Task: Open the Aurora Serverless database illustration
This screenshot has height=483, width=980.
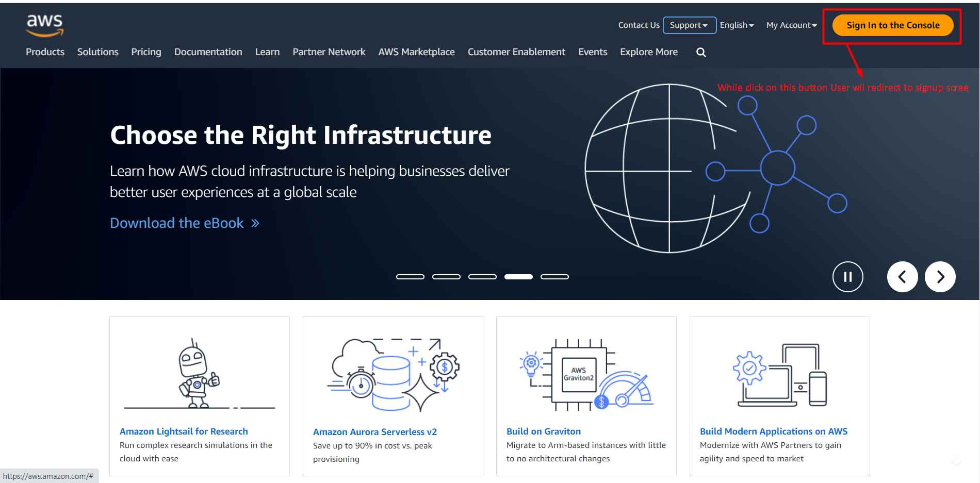Action: pos(393,375)
